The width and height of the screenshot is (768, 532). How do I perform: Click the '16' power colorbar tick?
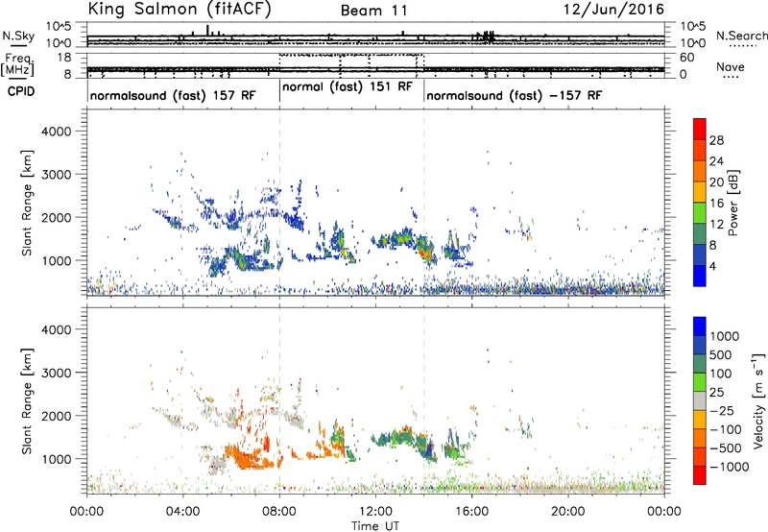(716, 204)
